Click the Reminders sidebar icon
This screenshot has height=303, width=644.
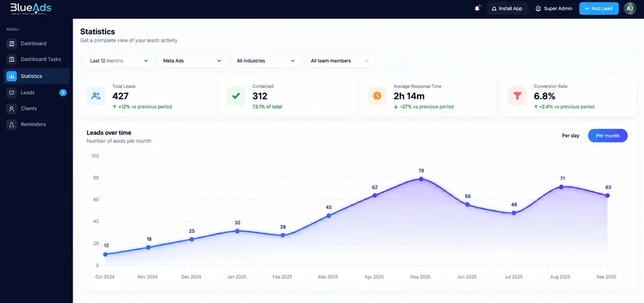11,124
